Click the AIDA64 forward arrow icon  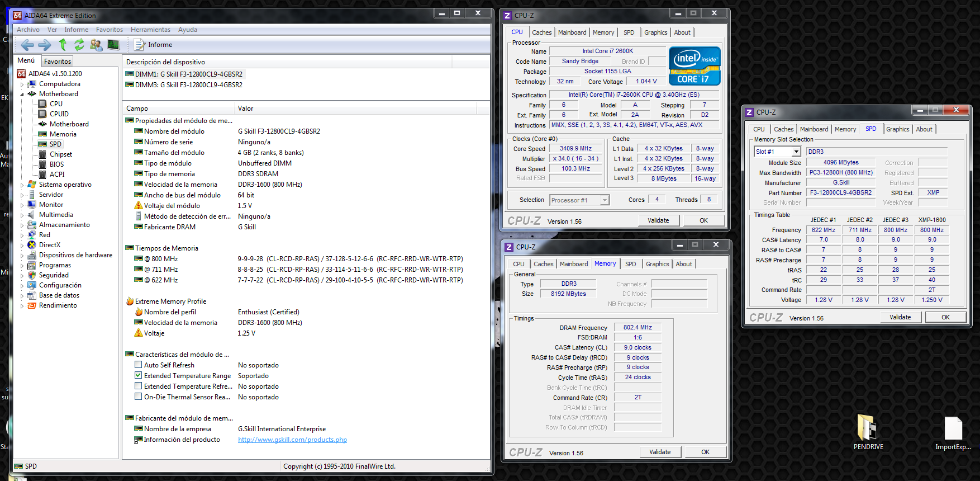pyautogui.click(x=44, y=45)
